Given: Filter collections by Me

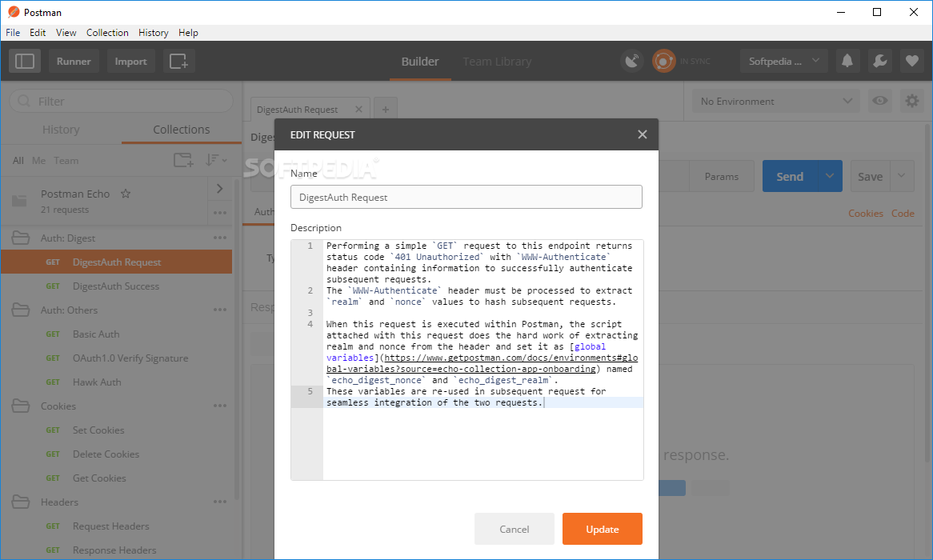Looking at the screenshot, I should point(38,161).
